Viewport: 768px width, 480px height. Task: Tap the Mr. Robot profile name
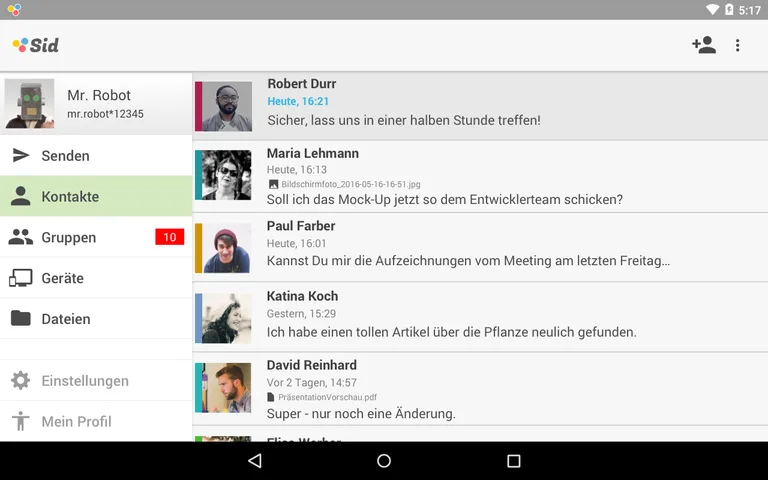pos(99,95)
